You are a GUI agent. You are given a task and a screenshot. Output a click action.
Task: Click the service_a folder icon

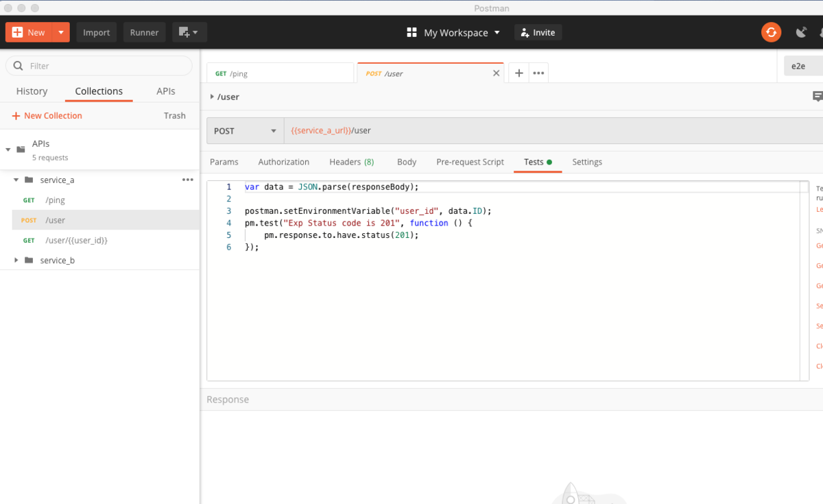29,180
